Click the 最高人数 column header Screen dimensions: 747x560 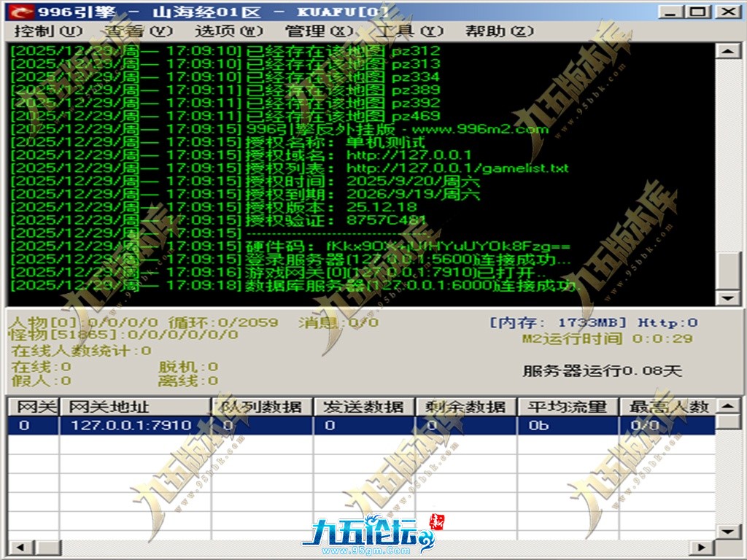tap(664, 407)
